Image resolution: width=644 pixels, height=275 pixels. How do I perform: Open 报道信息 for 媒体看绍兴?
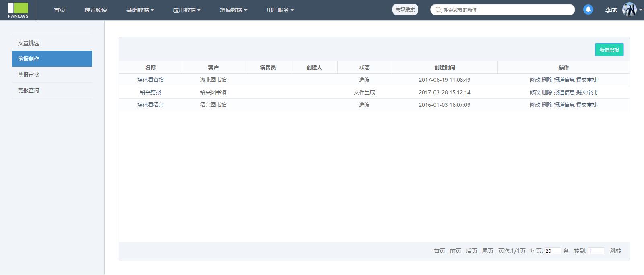[564, 105]
